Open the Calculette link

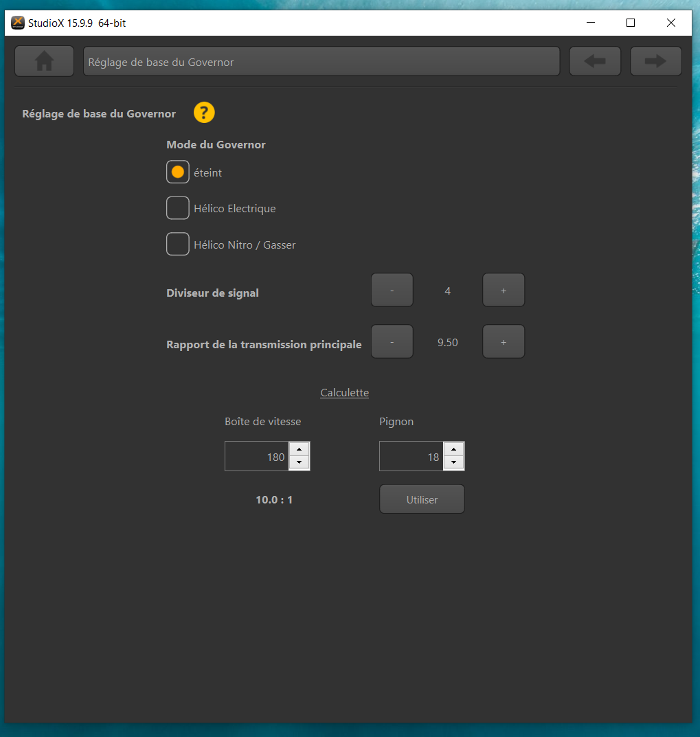(345, 392)
